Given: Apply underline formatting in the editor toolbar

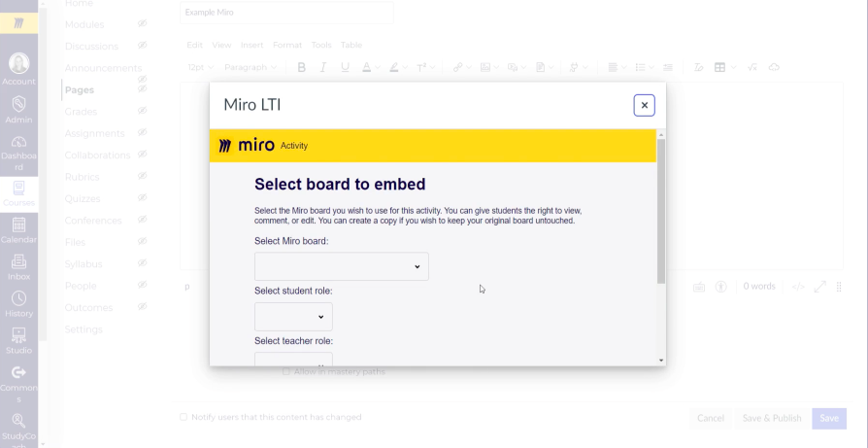Looking at the screenshot, I should (x=345, y=68).
